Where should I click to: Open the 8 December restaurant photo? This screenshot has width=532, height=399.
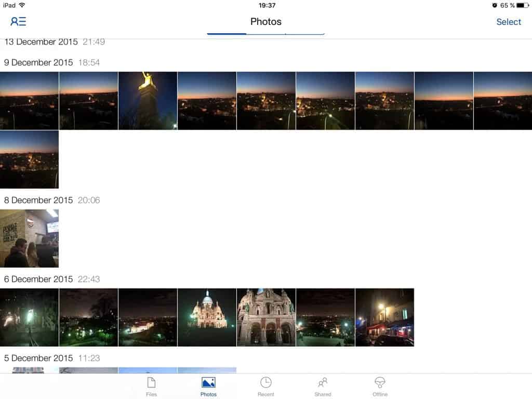click(29, 238)
